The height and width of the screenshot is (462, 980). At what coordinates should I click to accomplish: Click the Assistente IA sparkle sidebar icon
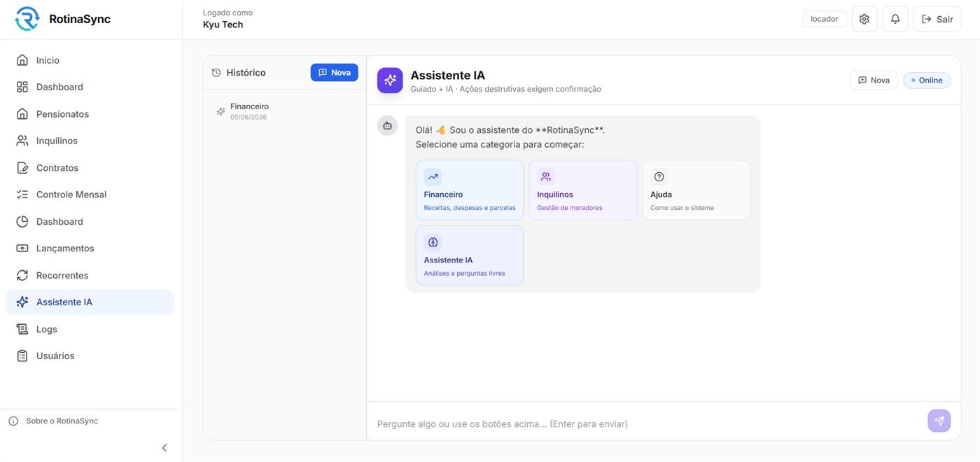point(22,302)
